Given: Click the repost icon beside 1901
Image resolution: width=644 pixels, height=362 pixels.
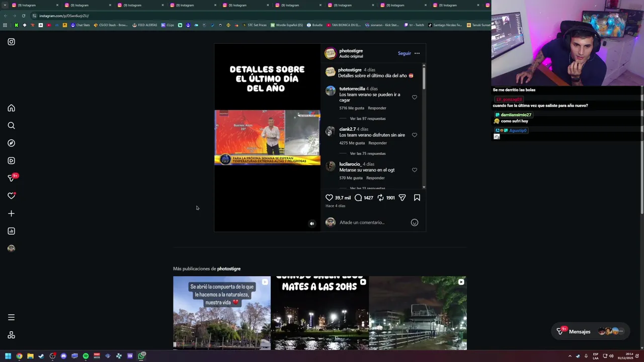Looking at the screenshot, I should [380, 198].
